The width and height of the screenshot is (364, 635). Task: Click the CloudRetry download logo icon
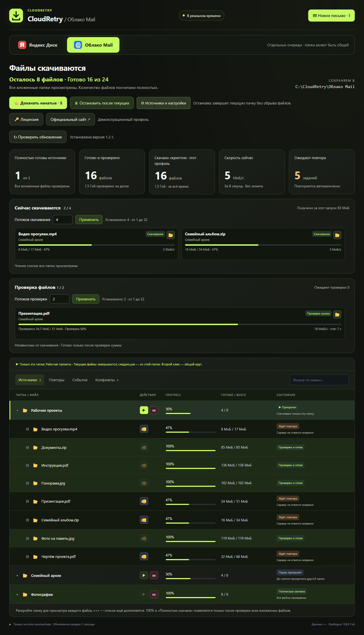(16, 16)
